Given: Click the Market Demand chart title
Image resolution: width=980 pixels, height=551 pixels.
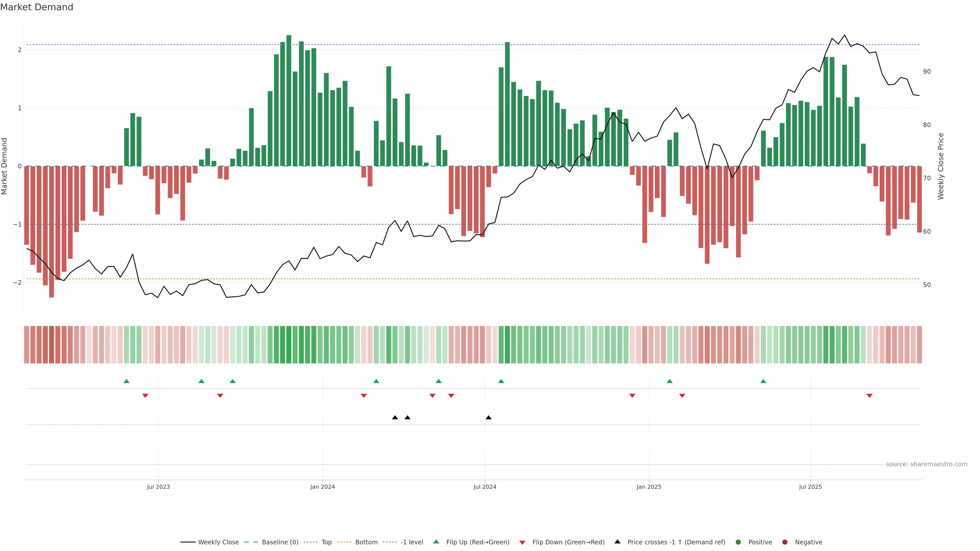Looking at the screenshot, I should [x=36, y=7].
